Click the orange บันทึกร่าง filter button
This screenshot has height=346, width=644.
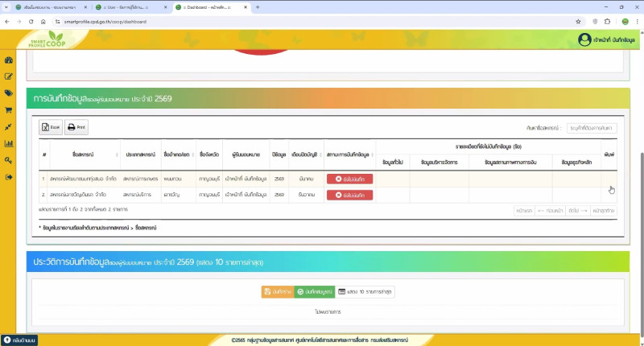276,291
